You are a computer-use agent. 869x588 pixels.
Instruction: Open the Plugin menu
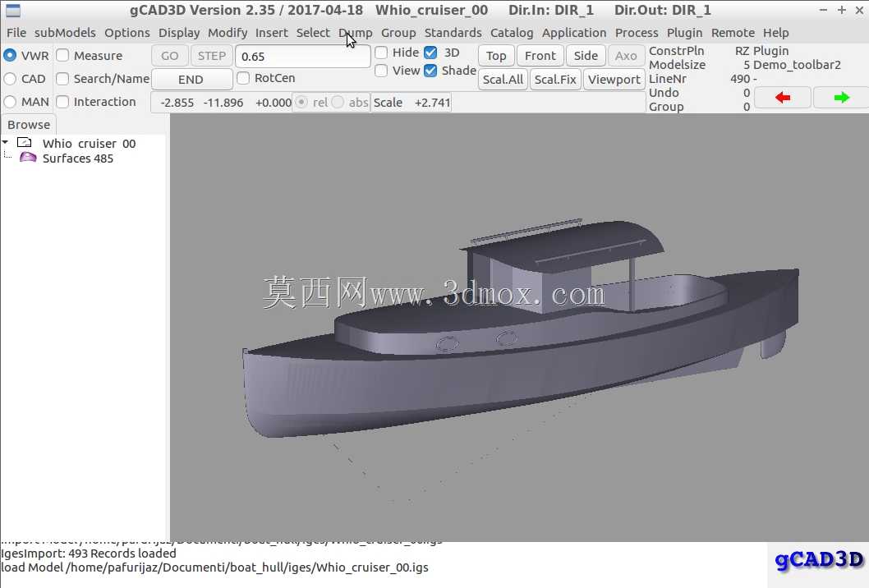coord(684,33)
